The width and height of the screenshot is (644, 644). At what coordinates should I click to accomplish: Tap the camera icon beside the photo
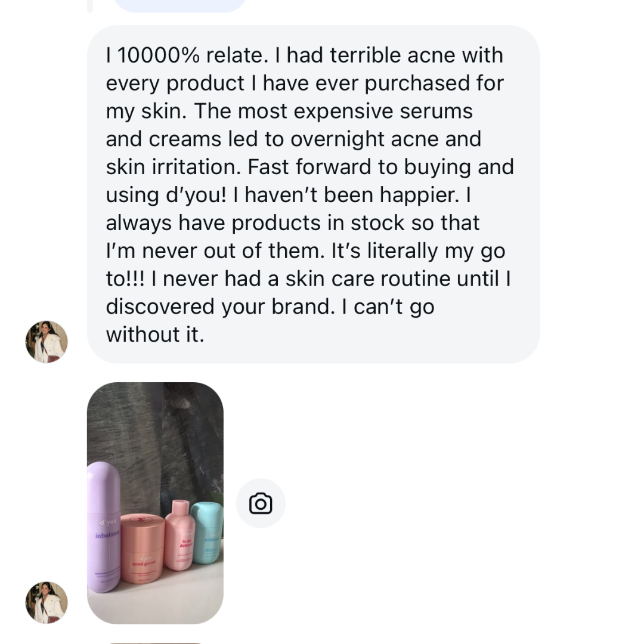261,503
